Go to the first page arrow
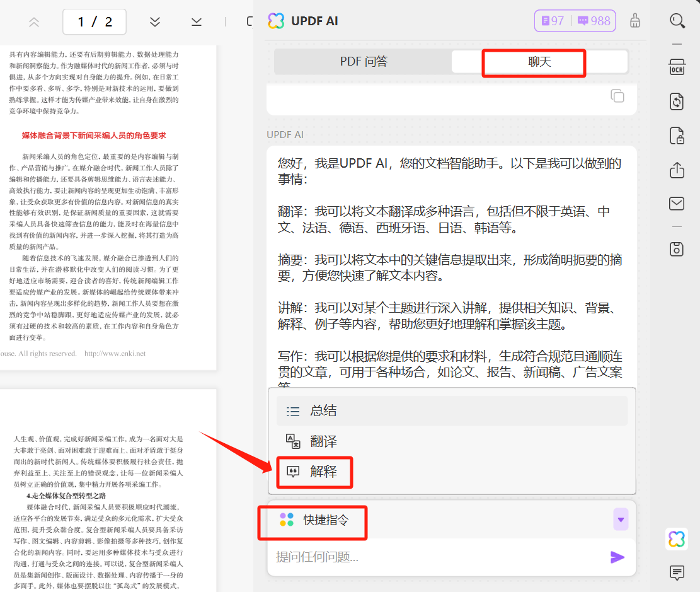Image resolution: width=700 pixels, height=592 pixels. coord(34,22)
